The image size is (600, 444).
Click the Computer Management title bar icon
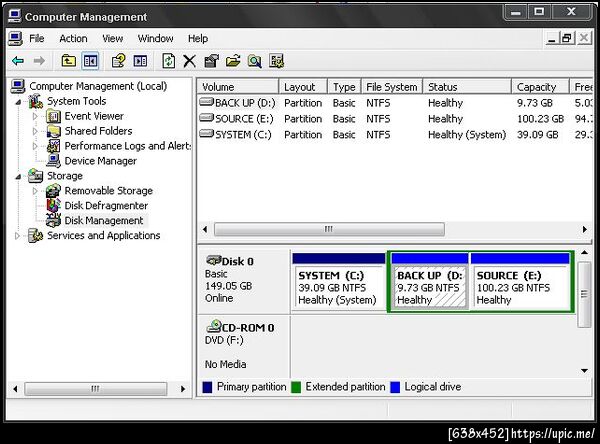click(x=15, y=16)
